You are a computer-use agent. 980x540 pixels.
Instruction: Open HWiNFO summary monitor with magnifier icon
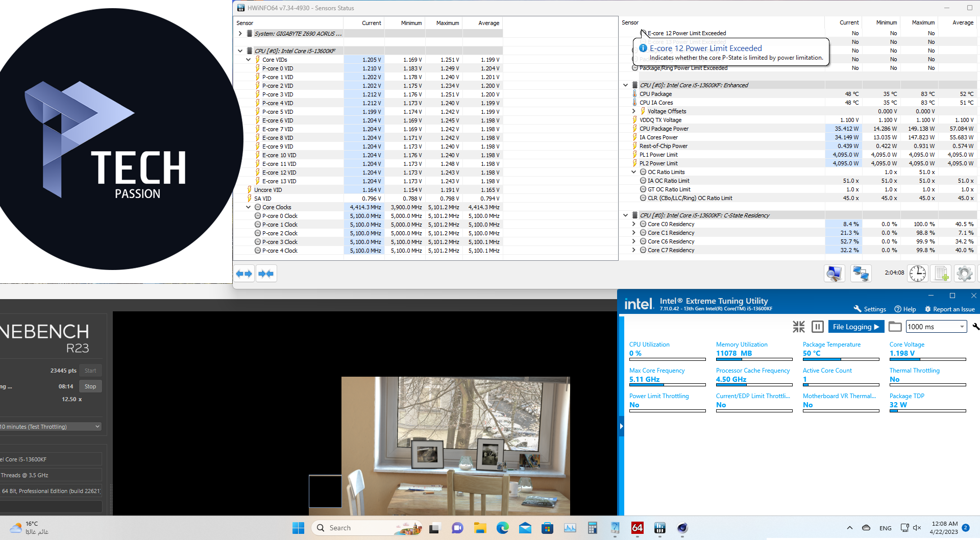(x=834, y=274)
